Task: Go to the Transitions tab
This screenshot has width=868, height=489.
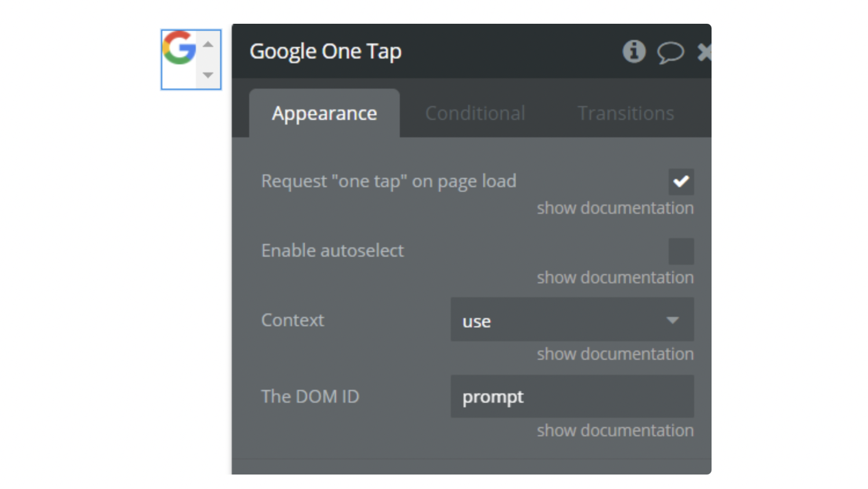Action: tap(626, 114)
